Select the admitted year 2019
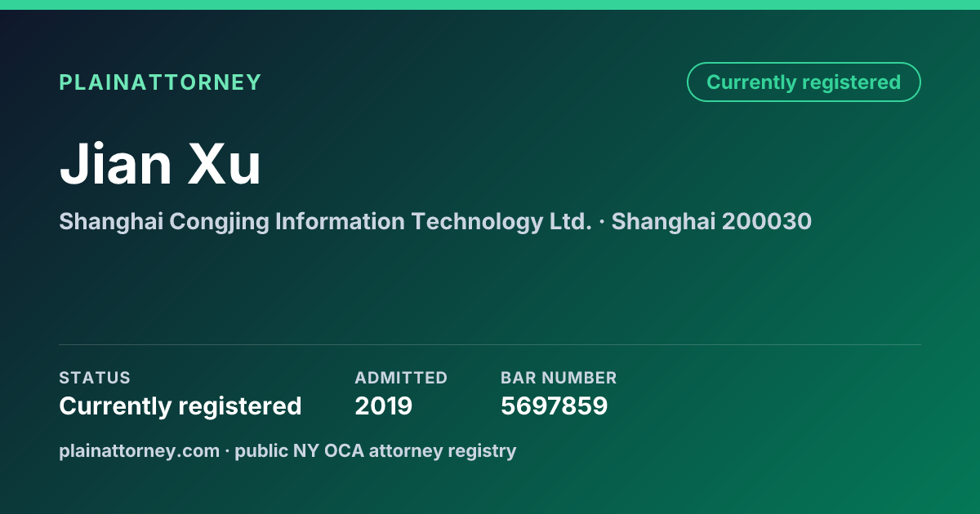 click(x=384, y=405)
